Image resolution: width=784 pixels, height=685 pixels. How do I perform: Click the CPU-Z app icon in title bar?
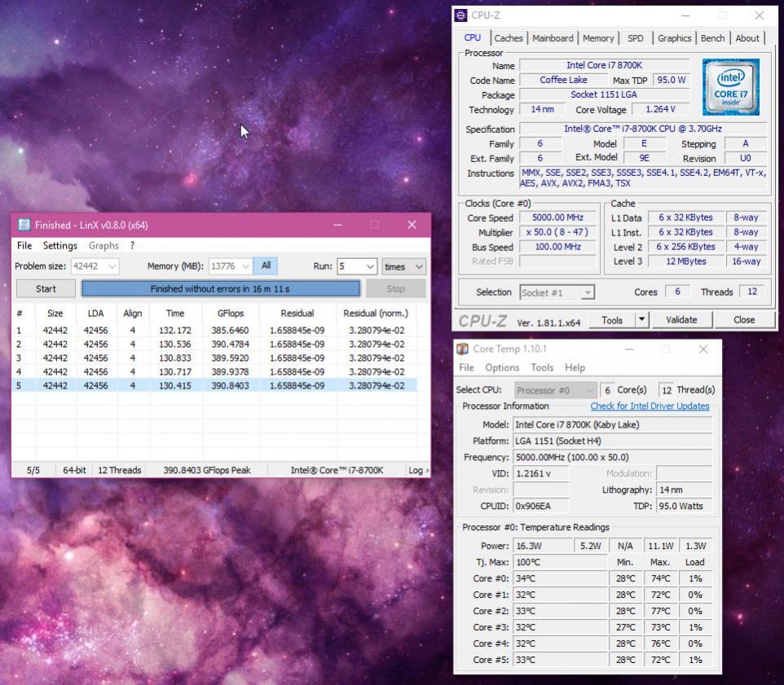tap(461, 15)
